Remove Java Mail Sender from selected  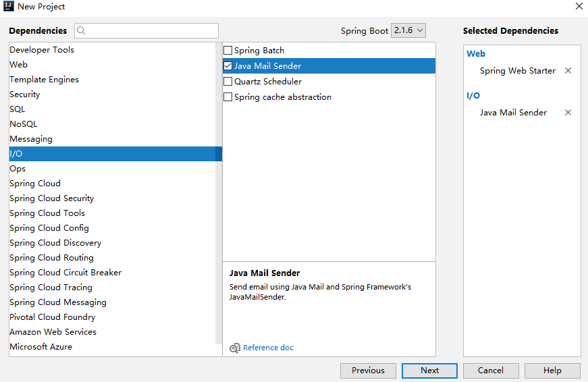(x=568, y=113)
